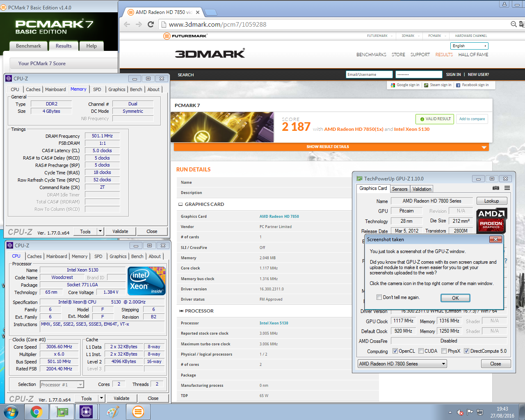525x420 pixels.
Task: Open the Processor #1 selection dropdown
Action: (62, 385)
